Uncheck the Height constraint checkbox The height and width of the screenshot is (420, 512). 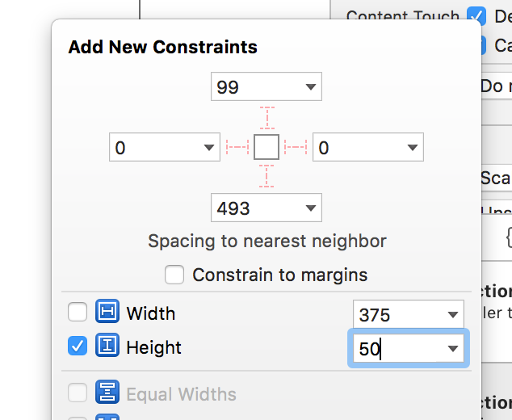[78, 346]
